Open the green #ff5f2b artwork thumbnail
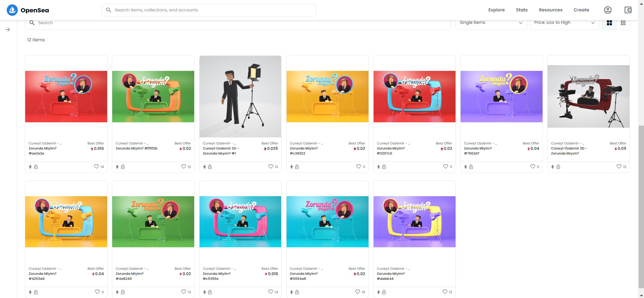This screenshot has height=298, width=644. click(x=153, y=96)
